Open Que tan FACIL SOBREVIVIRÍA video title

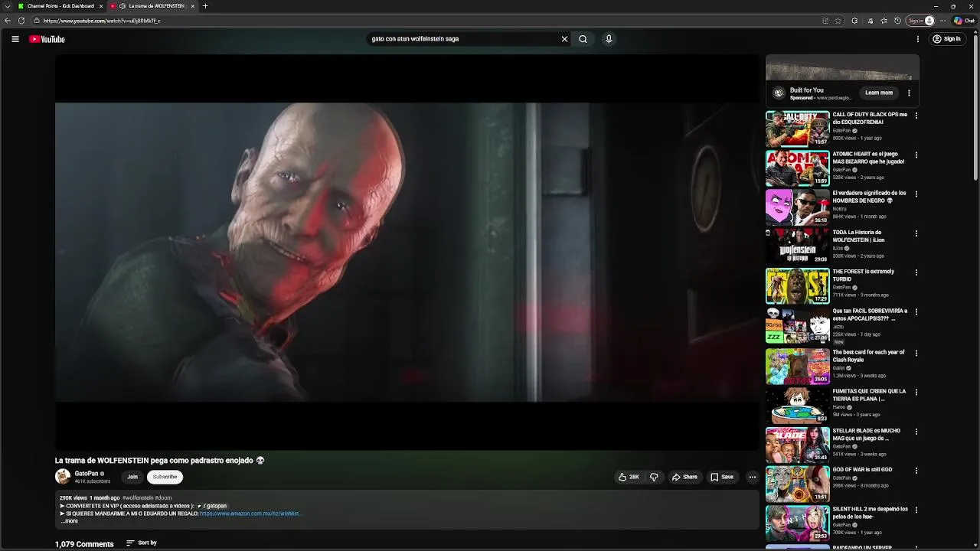tap(870, 315)
